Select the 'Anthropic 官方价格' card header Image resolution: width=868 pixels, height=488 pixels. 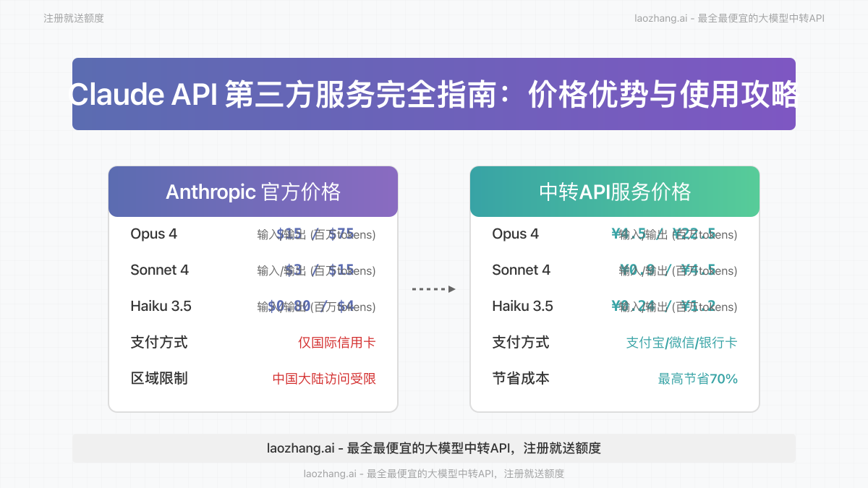click(253, 192)
